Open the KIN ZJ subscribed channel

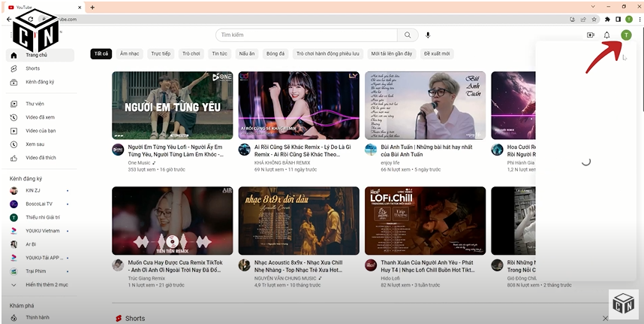click(x=33, y=191)
